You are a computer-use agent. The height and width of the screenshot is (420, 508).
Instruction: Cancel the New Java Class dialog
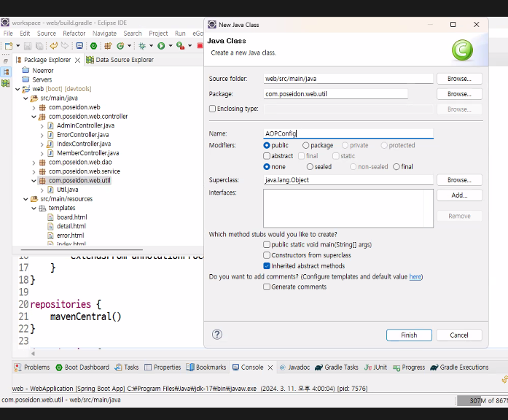(459, 335)
